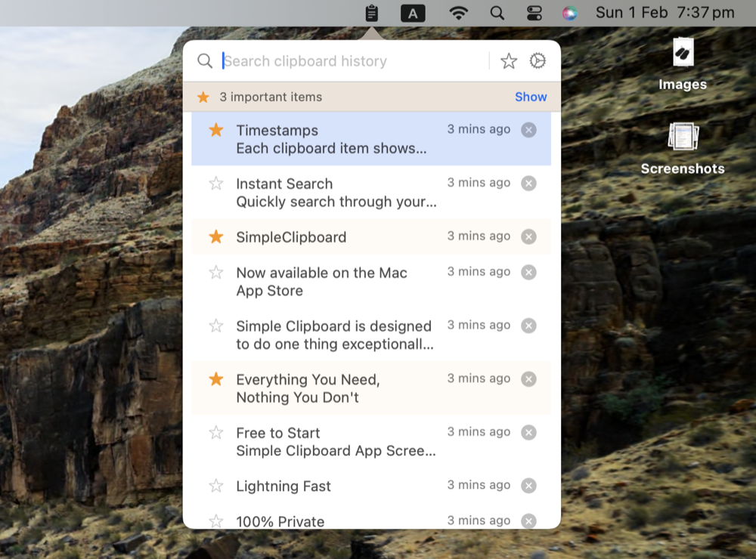Unstar the 'Everything You Need' item
Viewport: 756px width, 559px height.
[216, 379]
